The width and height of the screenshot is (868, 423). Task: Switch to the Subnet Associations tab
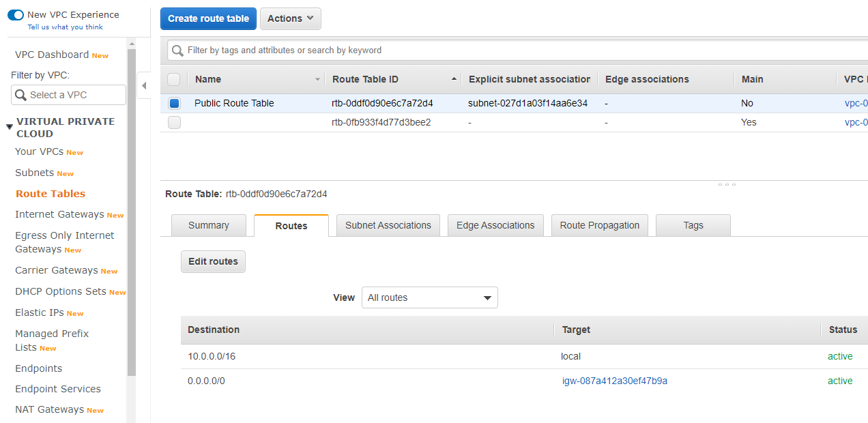click(x=388, y=225)
